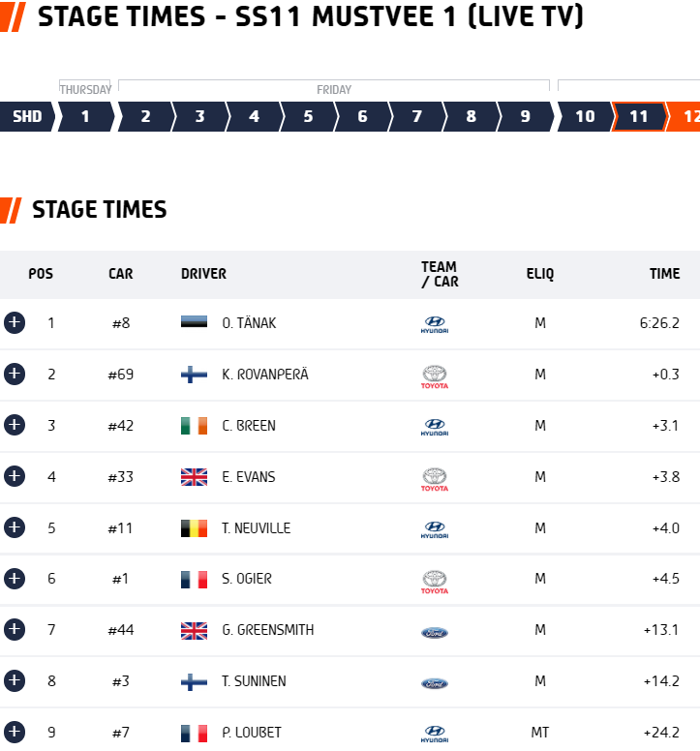Expand C. Breen's stage time details
The height and width of the screenshot is (751, 700).
[15, 425]
